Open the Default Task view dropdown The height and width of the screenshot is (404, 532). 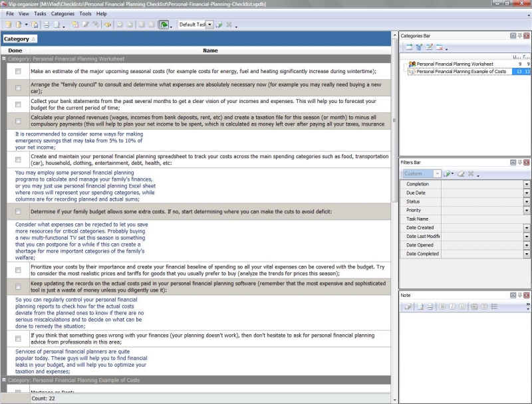pyautogui.click(x=209, y=25)
